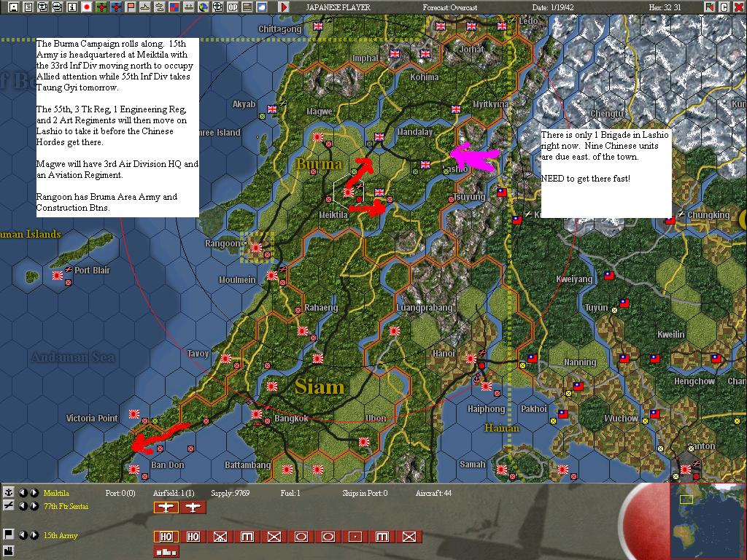Click the 'Date: 1/19/42' header text
747x560 pixels.
[x=554, y=7]
